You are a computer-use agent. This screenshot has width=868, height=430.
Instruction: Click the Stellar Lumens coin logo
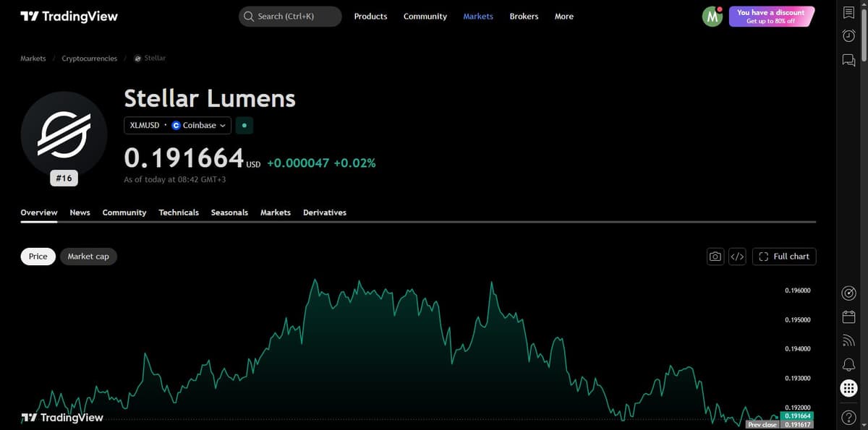[x=64, y=134]
